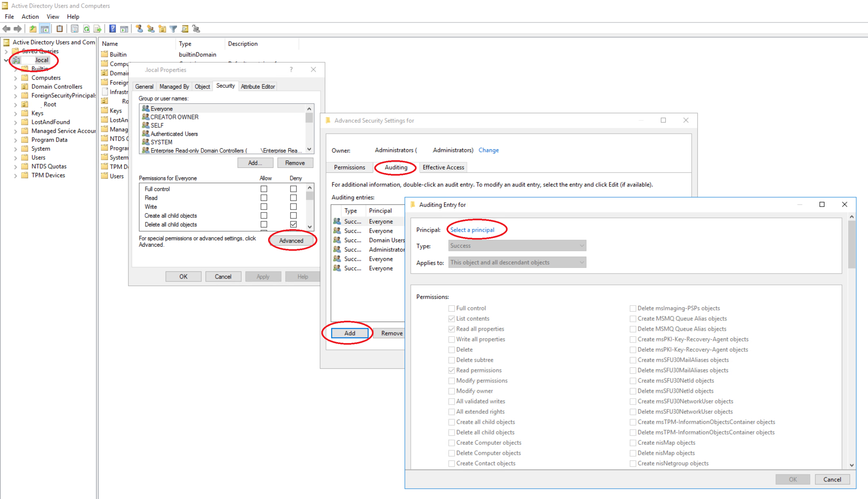Click the Add to group toolbar icon
The width and height of the screenshot is (868, 499).
click(x=196, y=29)
